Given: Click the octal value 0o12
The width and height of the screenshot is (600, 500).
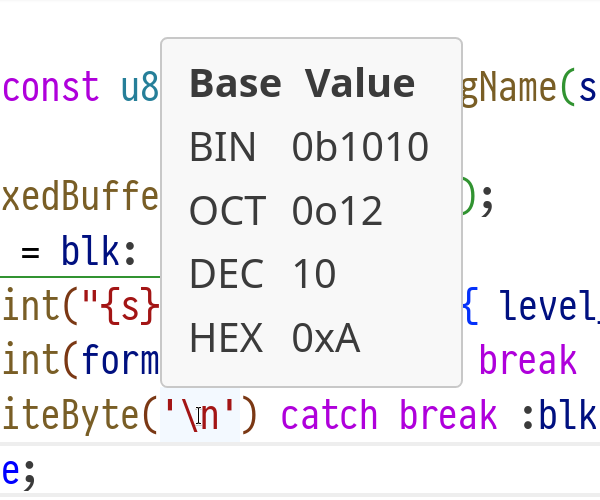Looking at the screenshot, I should coord(337,211).
